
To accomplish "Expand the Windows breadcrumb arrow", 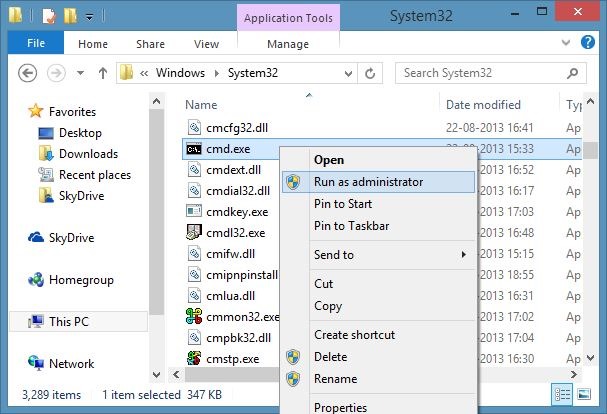I will (216, 73).
